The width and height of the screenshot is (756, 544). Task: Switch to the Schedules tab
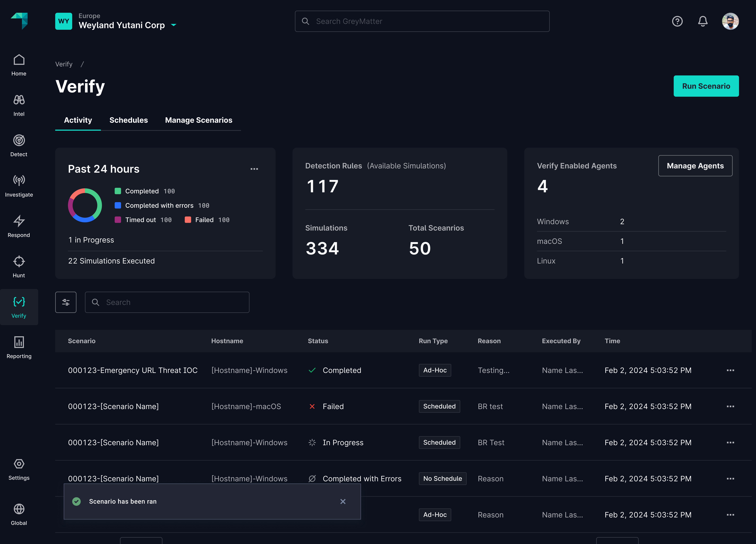128,120
